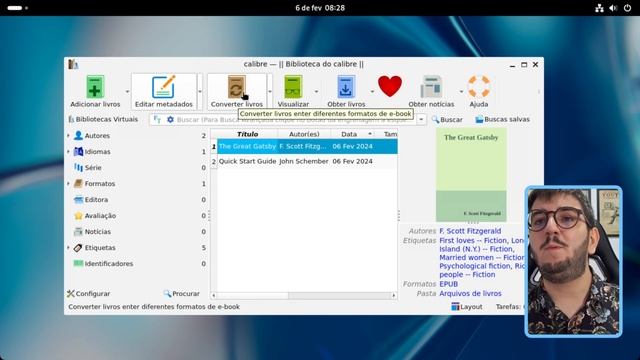Open Editar metadados dropdown arrow

[200, 91]
